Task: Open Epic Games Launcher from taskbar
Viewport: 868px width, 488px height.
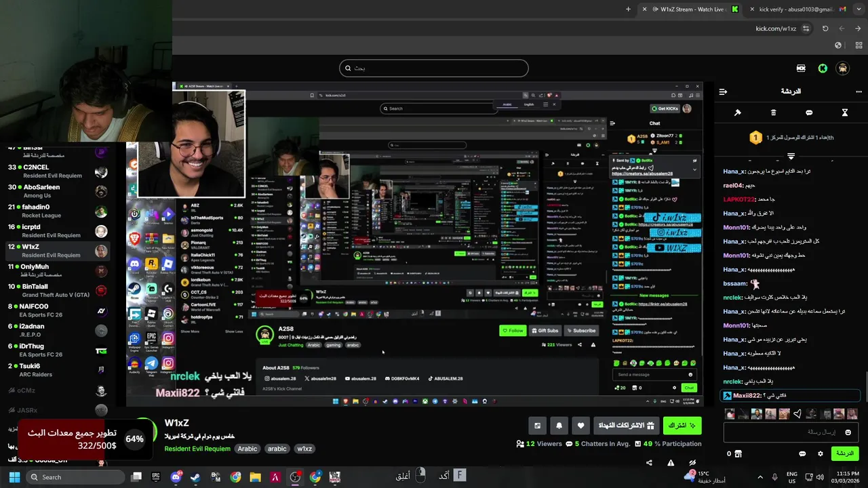Action: pos(156,477)
